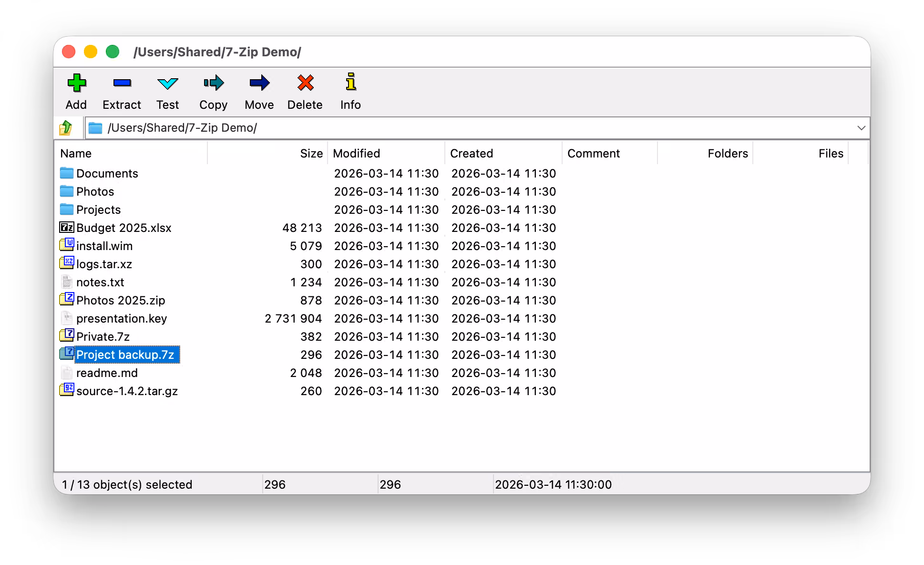Click the Budget 2025.xlsx file icon
924x565 pixels.
coord(67,227)
